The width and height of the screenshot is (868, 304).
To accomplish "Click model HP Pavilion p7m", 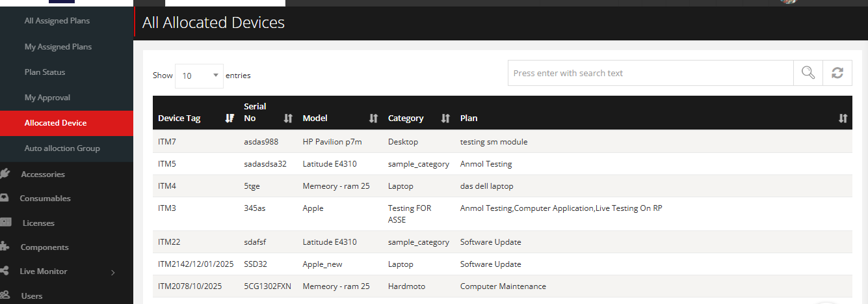I will tap(332, 141).
